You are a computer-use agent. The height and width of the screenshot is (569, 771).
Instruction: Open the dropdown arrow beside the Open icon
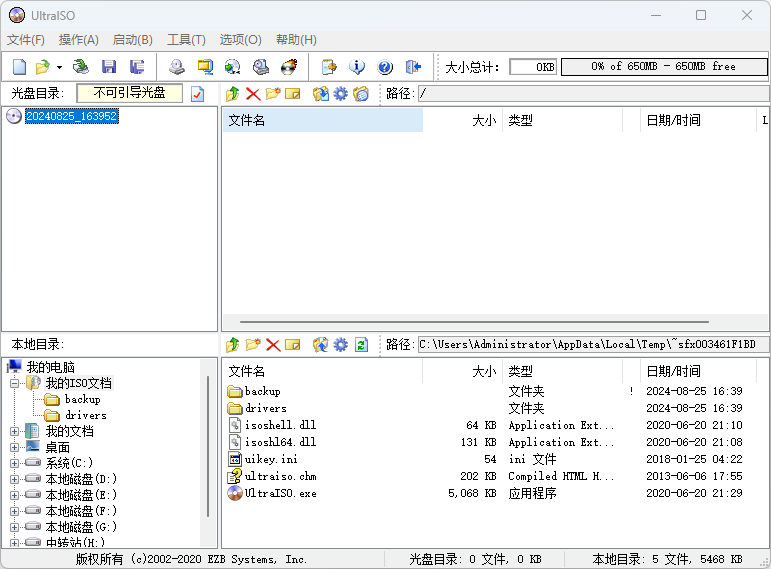pos(59,67)
